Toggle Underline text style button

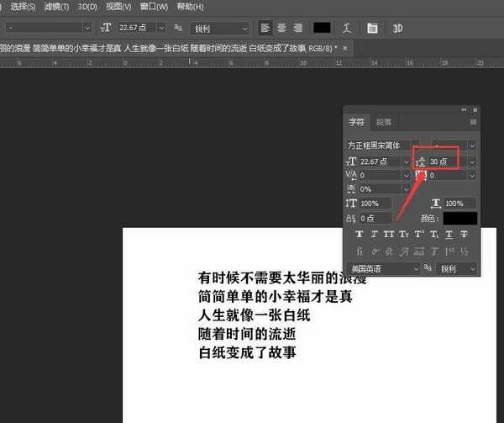pos(449,235)
